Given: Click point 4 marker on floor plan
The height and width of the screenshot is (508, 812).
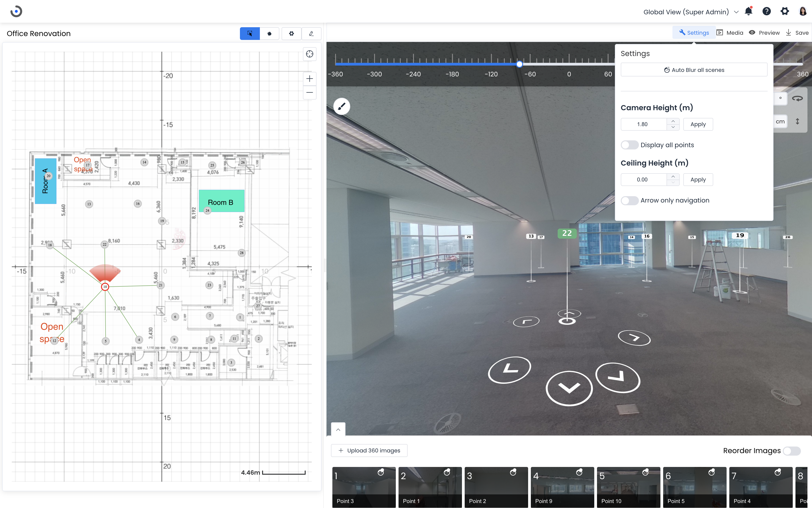Looking at the screenshot, I should (139, 340).
